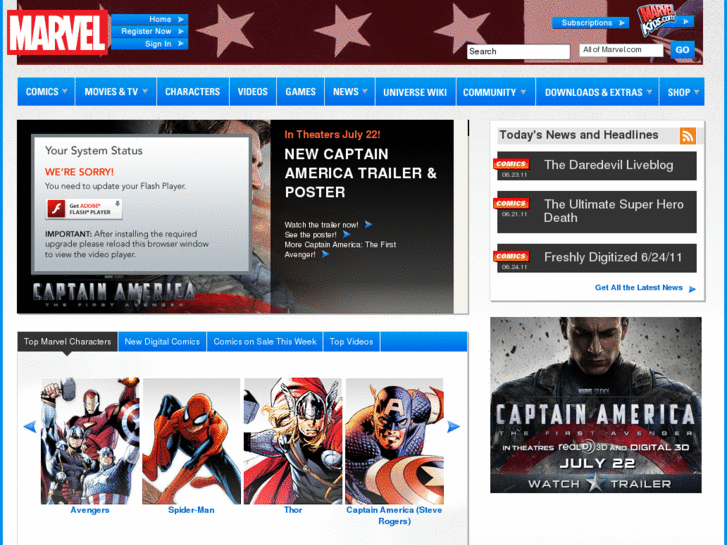Click Captain America (Steve Rogers) name link
Image resolution: width=727 pixels, height=545 pixels.
click(394, 516)
